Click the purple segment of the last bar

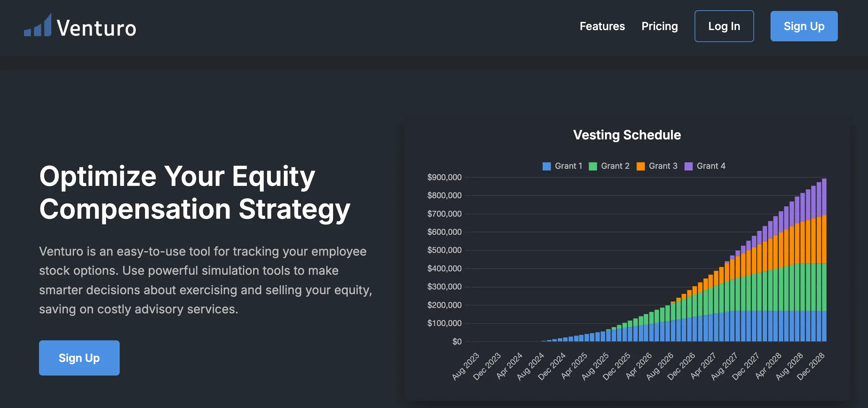pyautogui.click(x=824, y=196)
